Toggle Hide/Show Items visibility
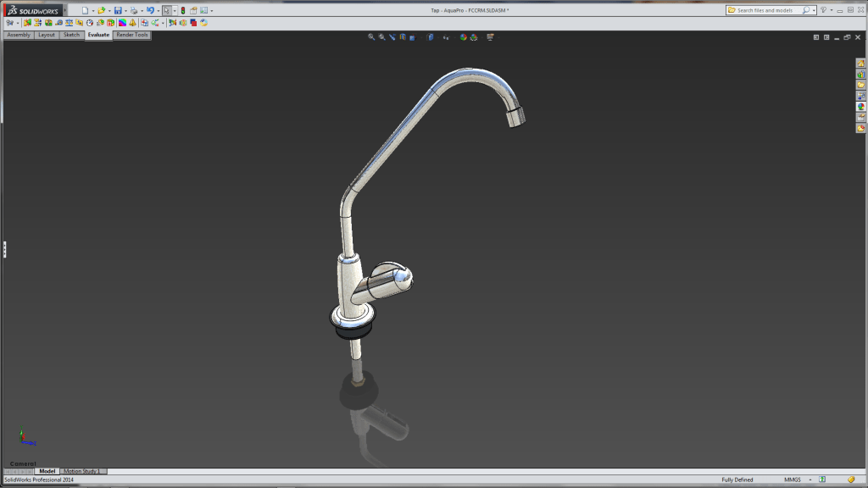The height and width of the screenshot is (488, 868). tap(447, 36)
